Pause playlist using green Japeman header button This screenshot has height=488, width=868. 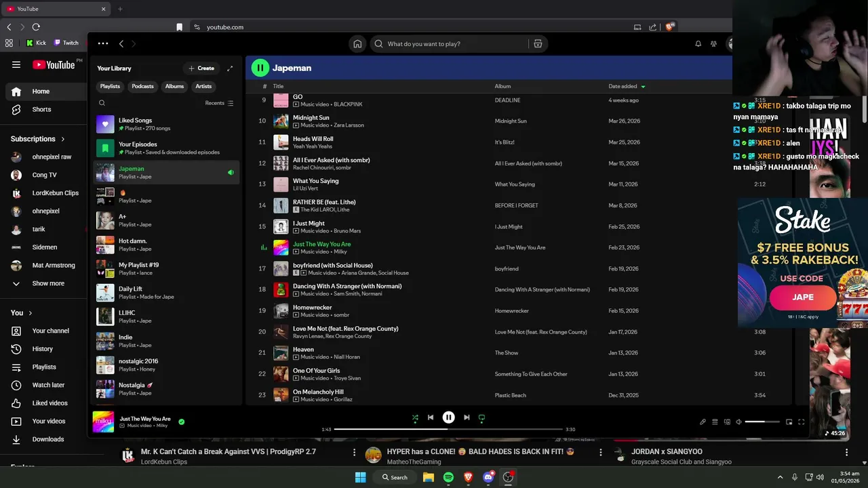click(x=260, y=68)
